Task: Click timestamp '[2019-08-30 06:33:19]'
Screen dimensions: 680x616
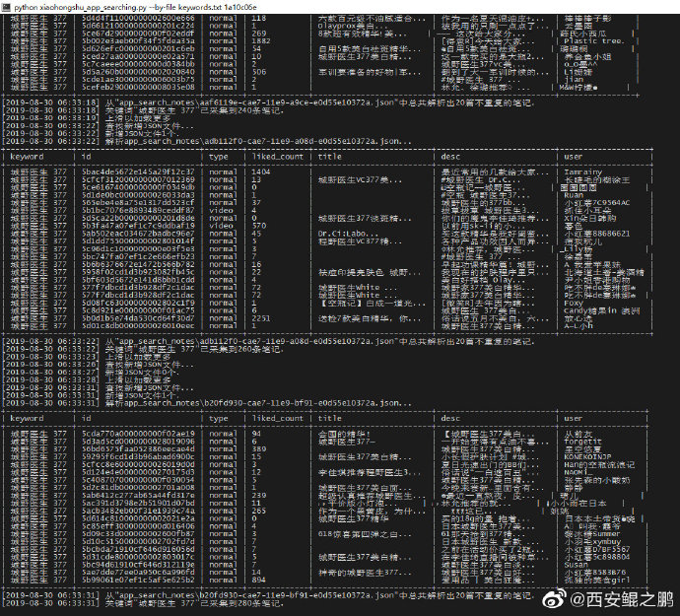Action: pyautogui.click(x=50, y=118)
